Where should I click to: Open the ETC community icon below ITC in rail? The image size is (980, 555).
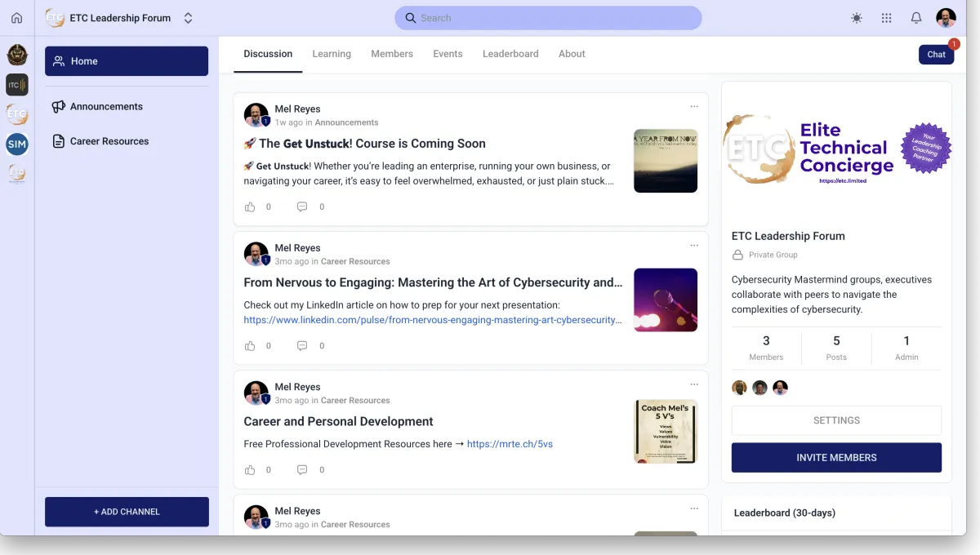(x=17, y=114)
